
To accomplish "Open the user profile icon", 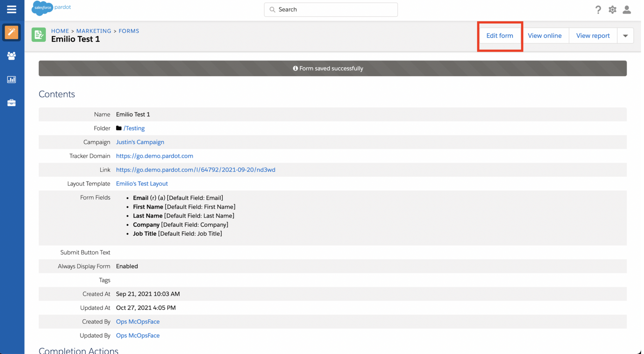I will click(627, 10).
